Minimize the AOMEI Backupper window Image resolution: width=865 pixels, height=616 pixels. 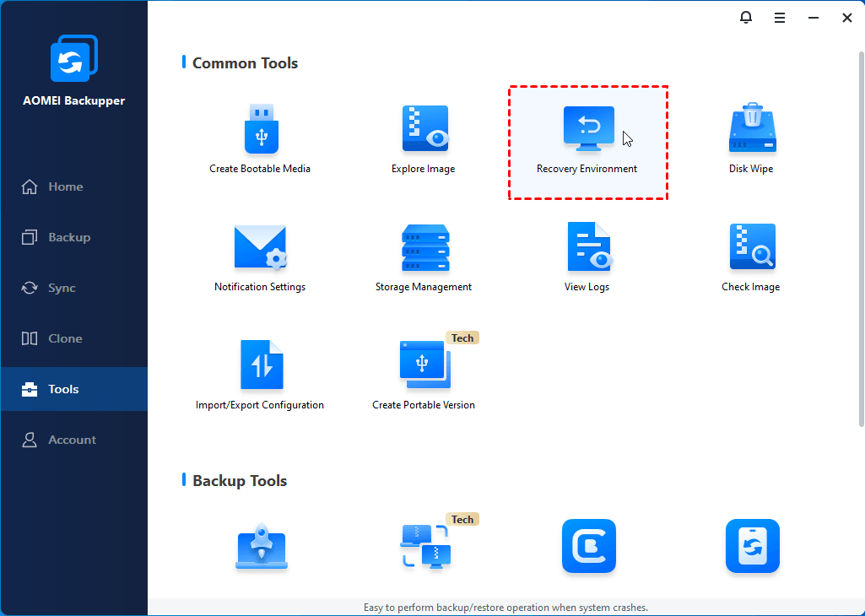coord(814,17)
